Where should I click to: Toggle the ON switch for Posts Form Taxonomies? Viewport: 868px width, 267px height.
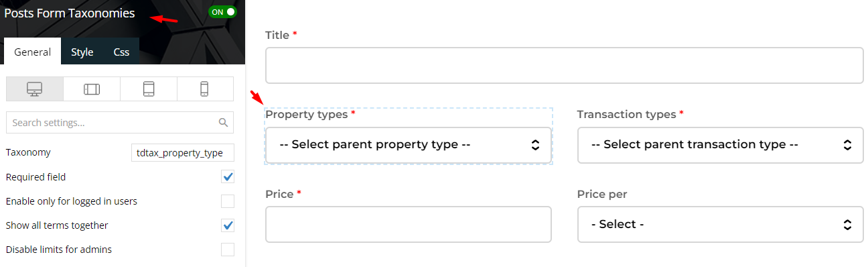tap(223, 12)
